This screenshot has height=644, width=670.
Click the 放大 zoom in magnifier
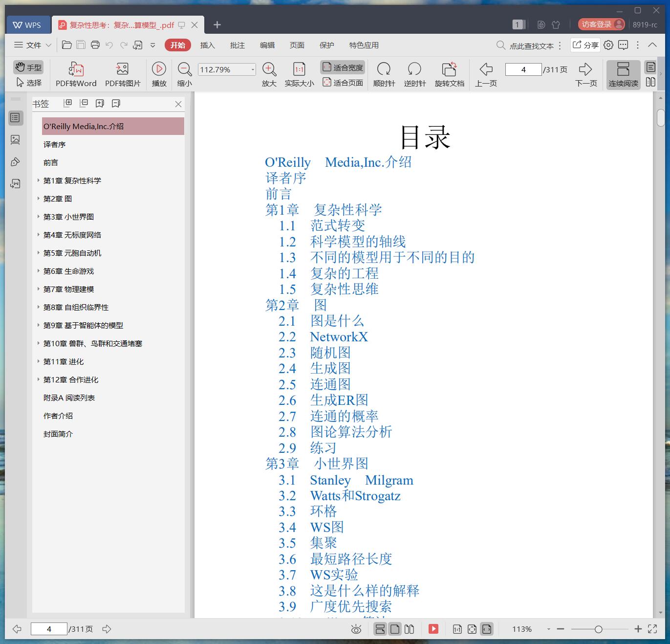[x=269, y=75]
